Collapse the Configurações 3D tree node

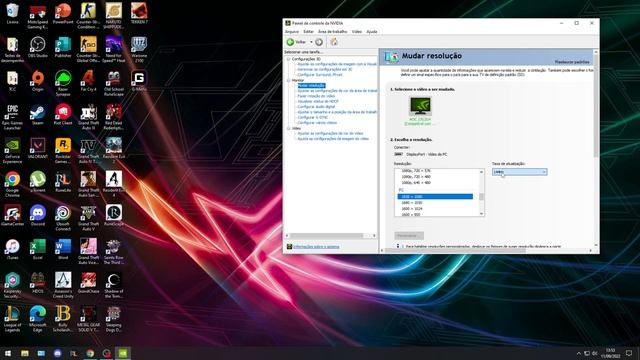[x=289, y=59]
